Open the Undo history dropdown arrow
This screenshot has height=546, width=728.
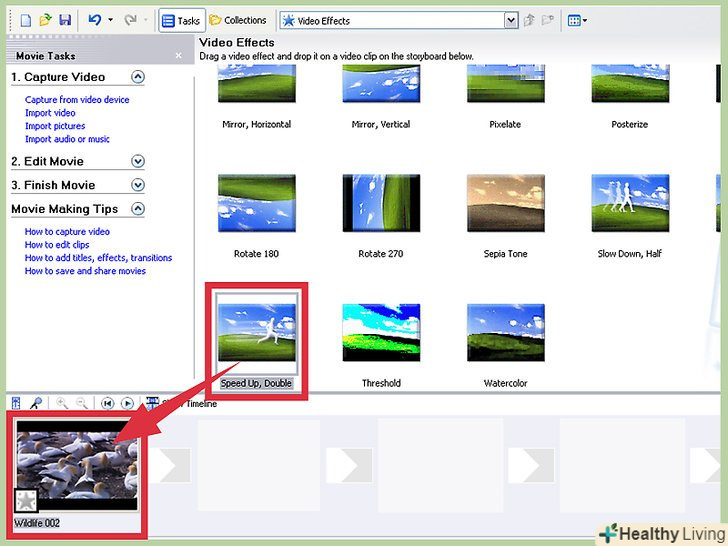tap(110, 20)
